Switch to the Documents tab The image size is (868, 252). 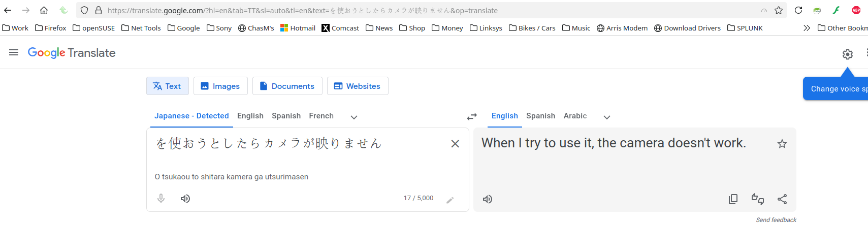click(x=287, y=86)
